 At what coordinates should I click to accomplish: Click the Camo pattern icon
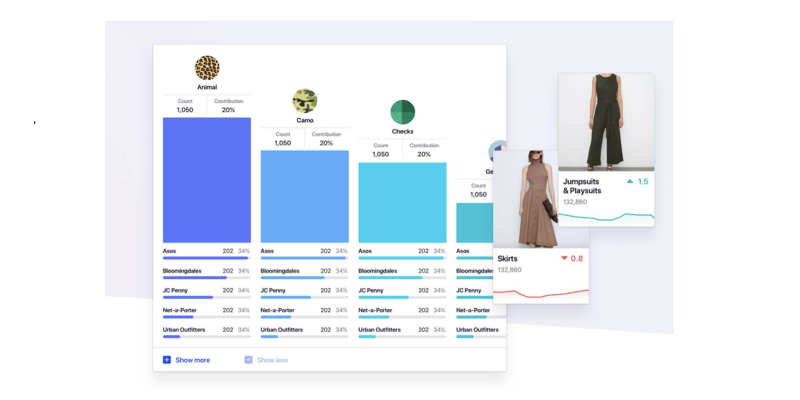305,101
